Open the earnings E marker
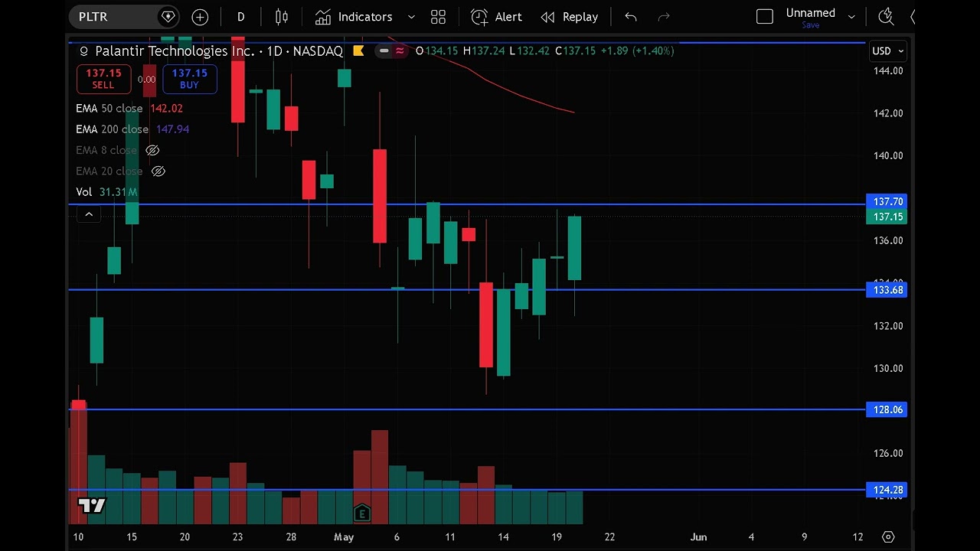This screenshot has width=980, height=551. [x=362, y=514]
